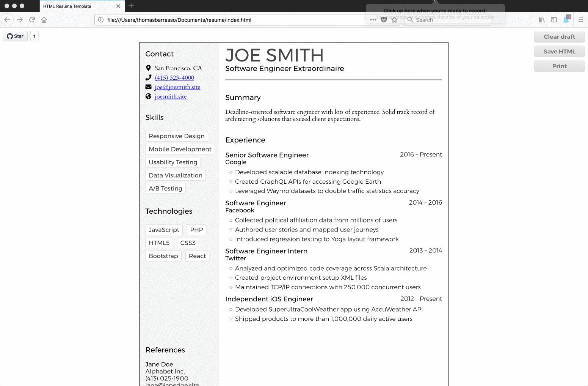This screenshot has height=386, width=588.
Task: Click the Save HTML button
Action: [559, 51]
